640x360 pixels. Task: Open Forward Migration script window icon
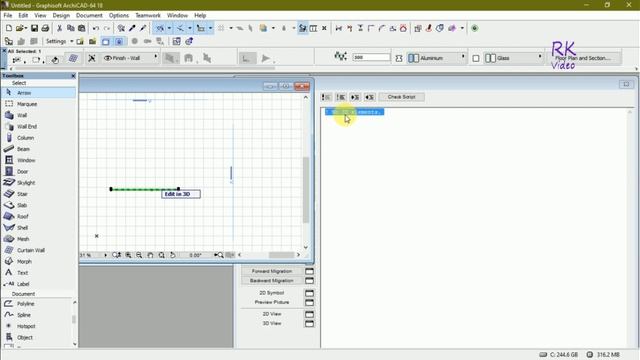pos(309,271)
